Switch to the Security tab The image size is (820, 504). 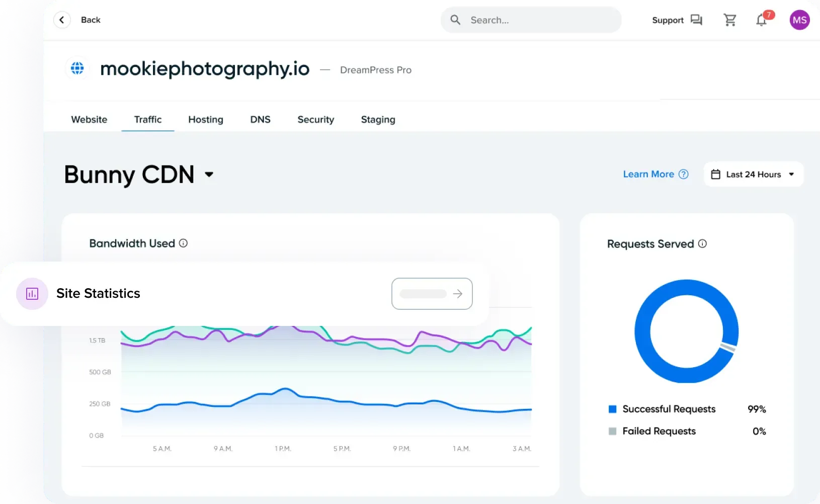click(315, 120)
